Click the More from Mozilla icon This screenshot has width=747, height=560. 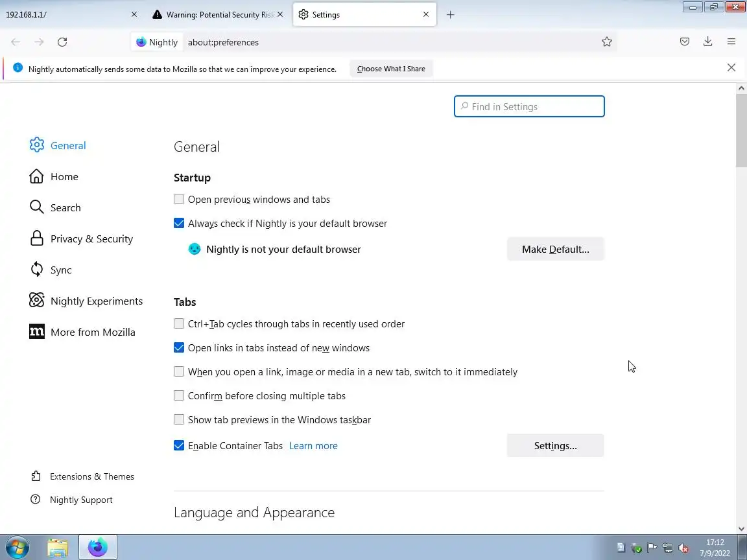tap(37, 331)
